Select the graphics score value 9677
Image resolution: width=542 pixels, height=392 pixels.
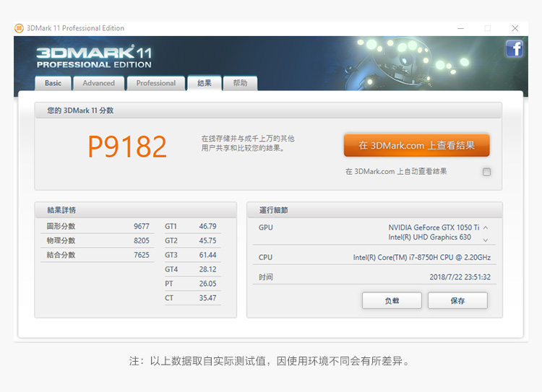tap(142, 226)
